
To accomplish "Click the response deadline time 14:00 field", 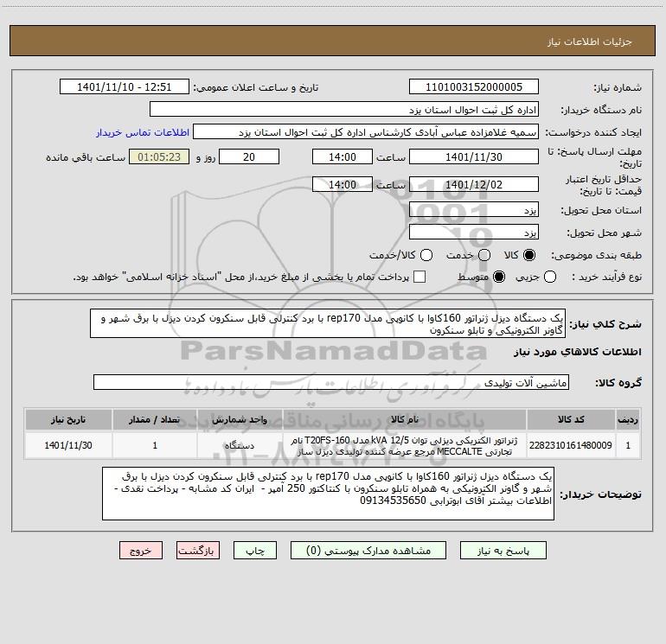I will click(343, 156).
